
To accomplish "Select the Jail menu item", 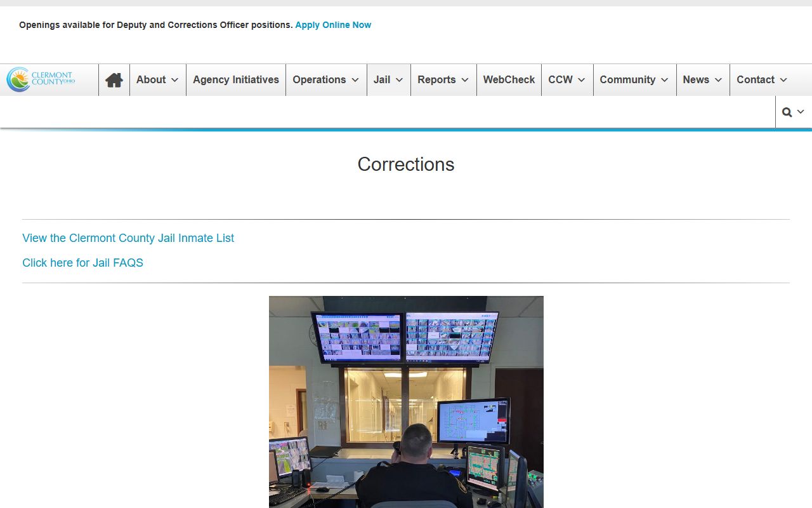I will [382, 79].
